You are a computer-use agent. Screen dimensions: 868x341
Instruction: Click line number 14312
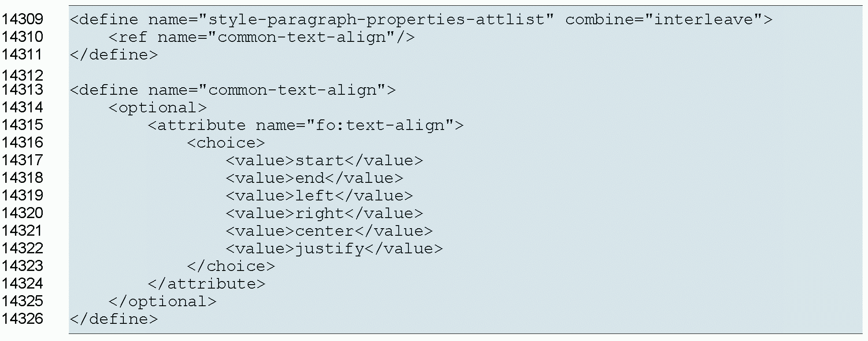point(22,75)
